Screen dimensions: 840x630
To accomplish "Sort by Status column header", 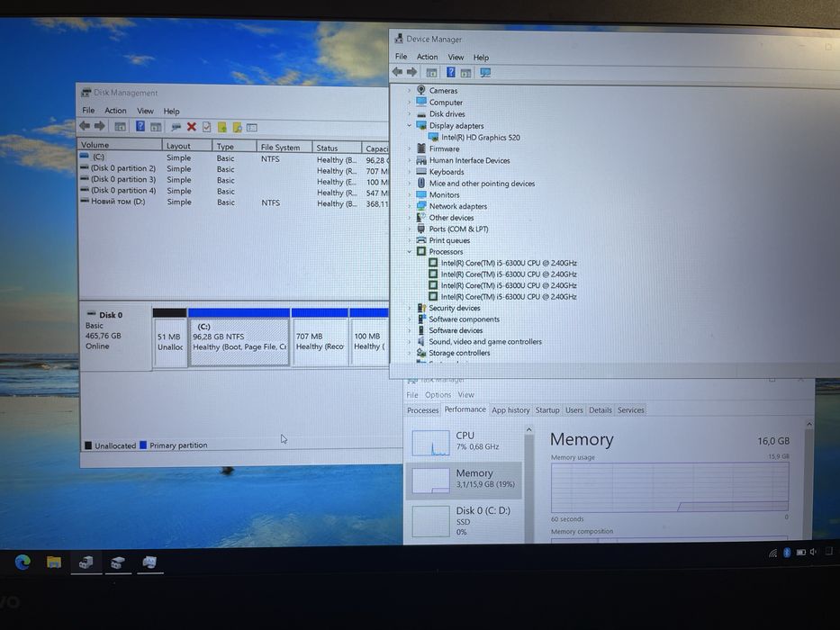I will coord(336,148).
